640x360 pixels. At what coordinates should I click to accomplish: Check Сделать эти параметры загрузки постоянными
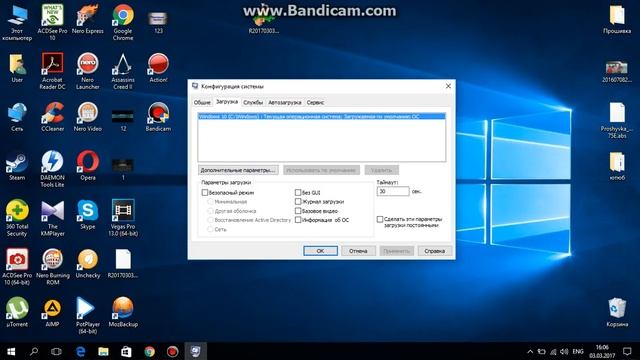380,220
